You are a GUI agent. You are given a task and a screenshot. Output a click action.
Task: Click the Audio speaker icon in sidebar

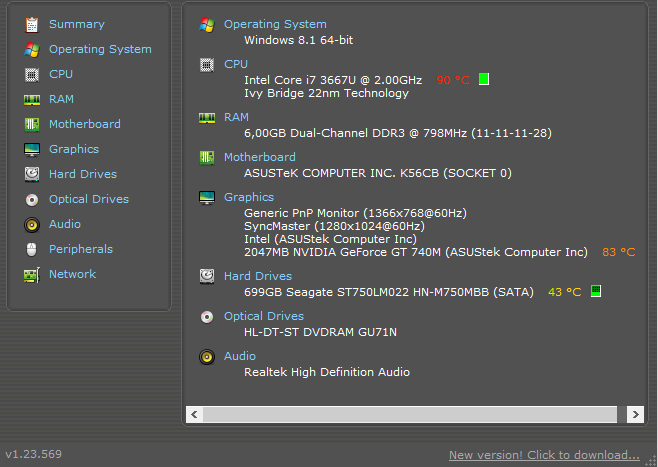click(x=32, y=225)
